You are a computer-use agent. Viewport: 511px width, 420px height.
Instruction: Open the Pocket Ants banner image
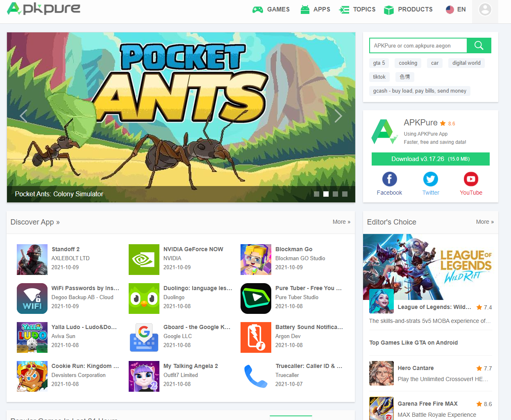pos(181,117)
